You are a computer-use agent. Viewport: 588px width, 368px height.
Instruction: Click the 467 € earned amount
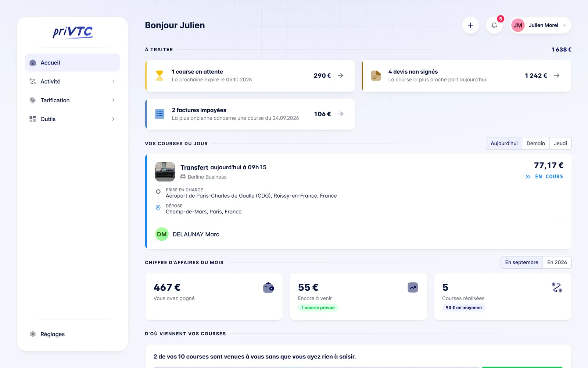(x=167, y=287)
